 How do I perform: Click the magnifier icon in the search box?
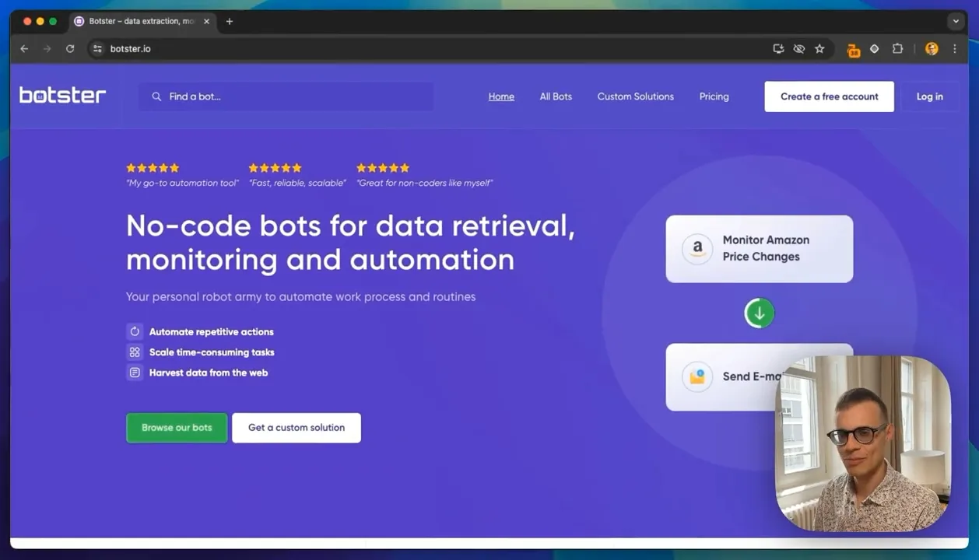click(156, 96)
